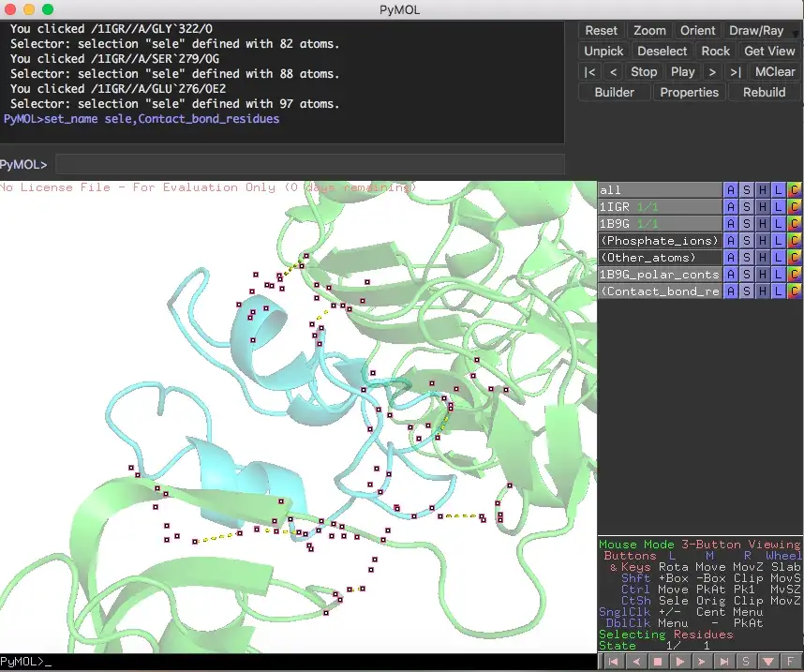Click the Get View button

tap(769, 51)
